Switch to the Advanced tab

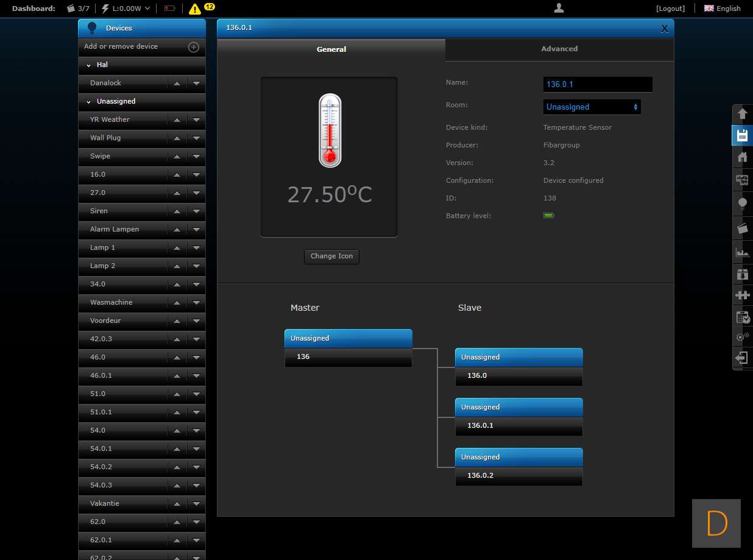click(x=559, y=49)
